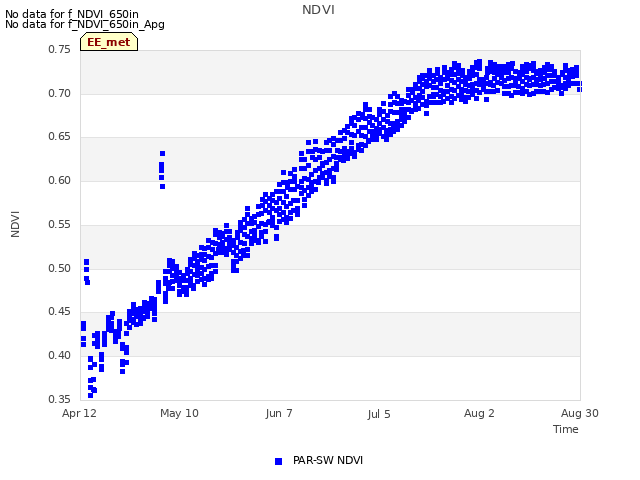Click the 0.75 y-axis tick label

(59, 49)
